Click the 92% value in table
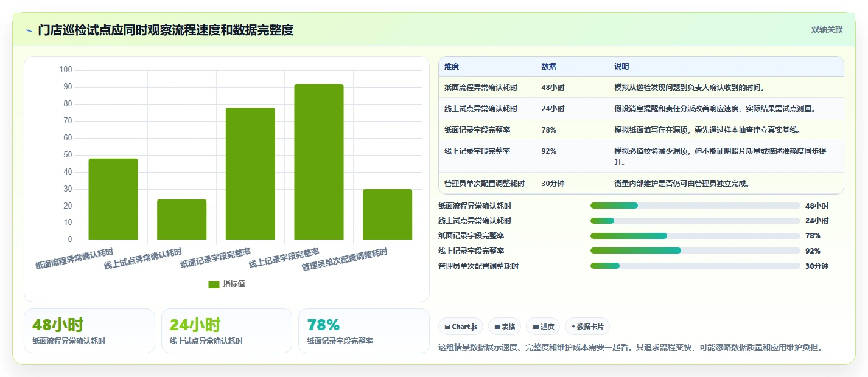Viewport: 868px width, 377px height. (548, 151)
